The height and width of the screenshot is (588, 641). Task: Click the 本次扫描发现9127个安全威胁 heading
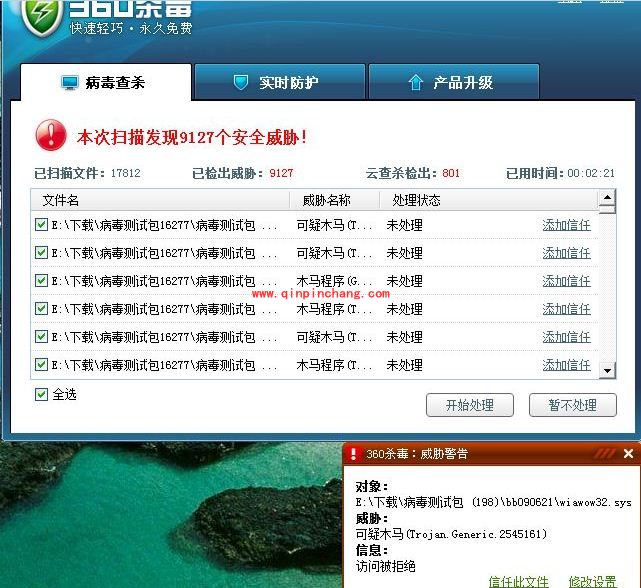[192, 137]
